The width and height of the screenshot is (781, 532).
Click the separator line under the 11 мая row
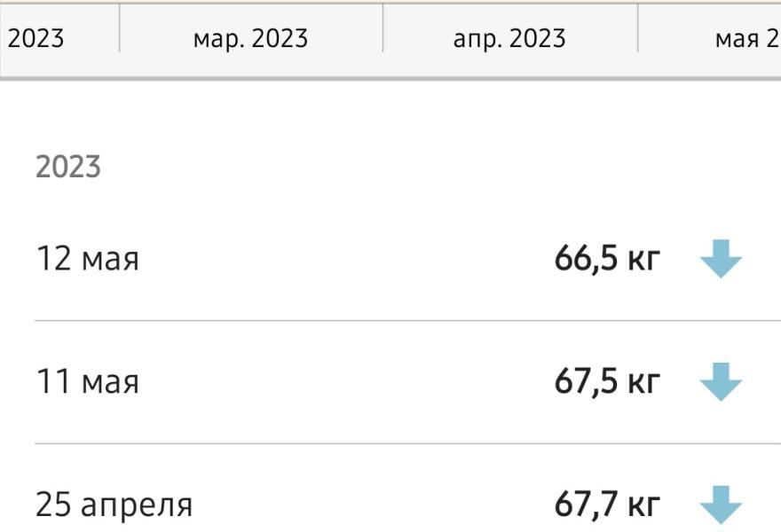[407, 443]
